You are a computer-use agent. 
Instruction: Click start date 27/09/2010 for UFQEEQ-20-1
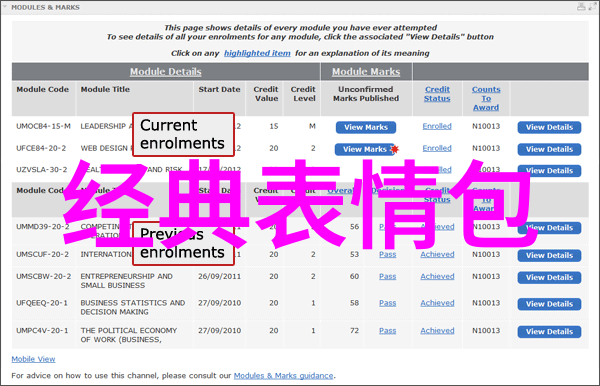pyautogui.click(x=220, y=303)
